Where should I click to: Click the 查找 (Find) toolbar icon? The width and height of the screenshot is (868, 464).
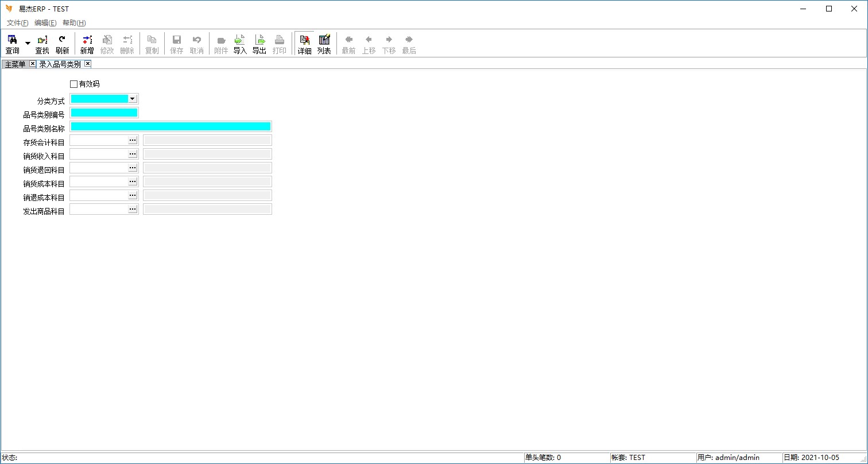(42, 44)
